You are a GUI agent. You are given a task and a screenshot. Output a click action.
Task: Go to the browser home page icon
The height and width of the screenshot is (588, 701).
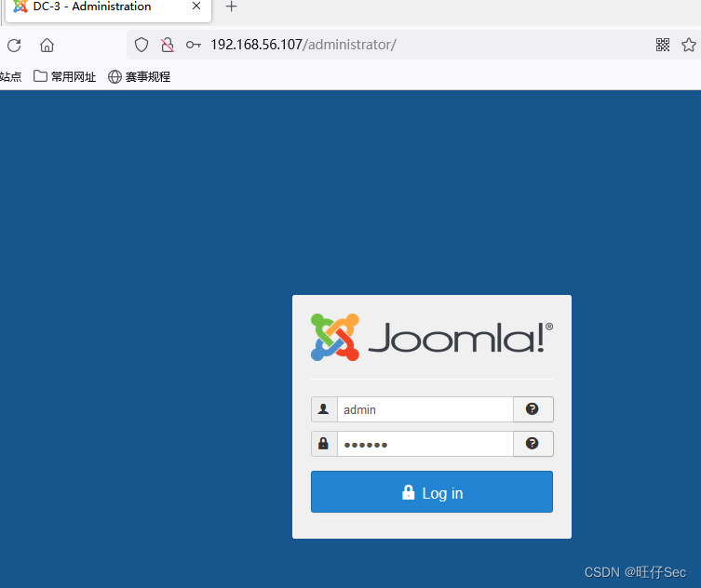[x=47, y=46]
